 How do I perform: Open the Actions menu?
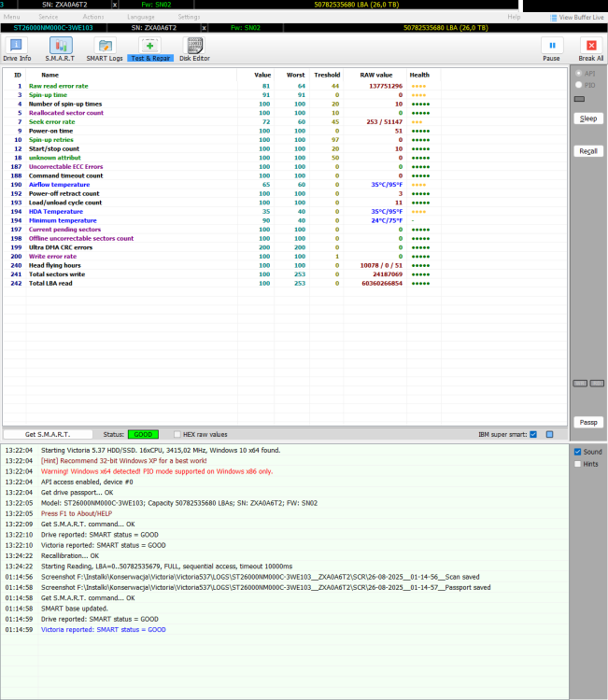tap(93, 17)
